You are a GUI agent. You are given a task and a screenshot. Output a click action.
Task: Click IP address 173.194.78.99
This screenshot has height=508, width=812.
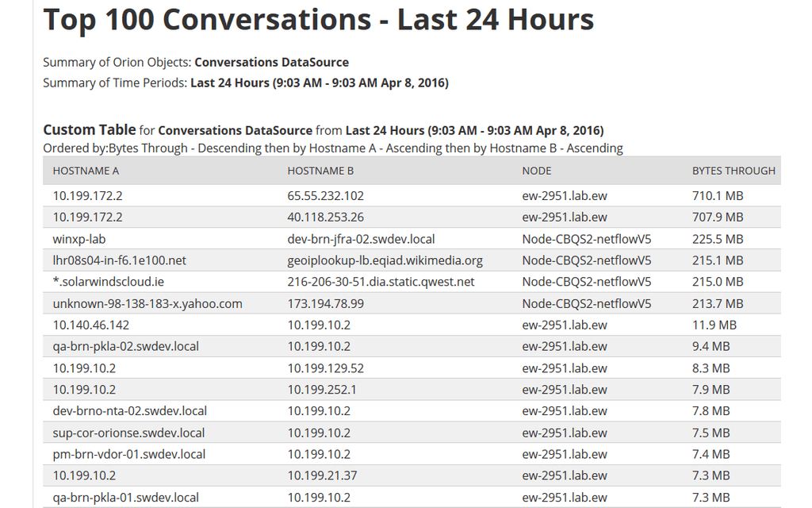pyautogui.click(x=326, y=303)
